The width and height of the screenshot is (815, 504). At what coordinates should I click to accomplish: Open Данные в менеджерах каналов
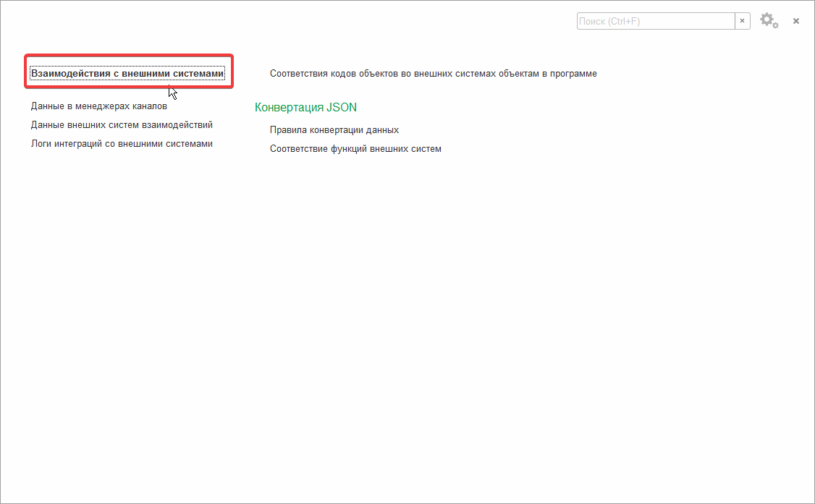click(x=98, y=106)
